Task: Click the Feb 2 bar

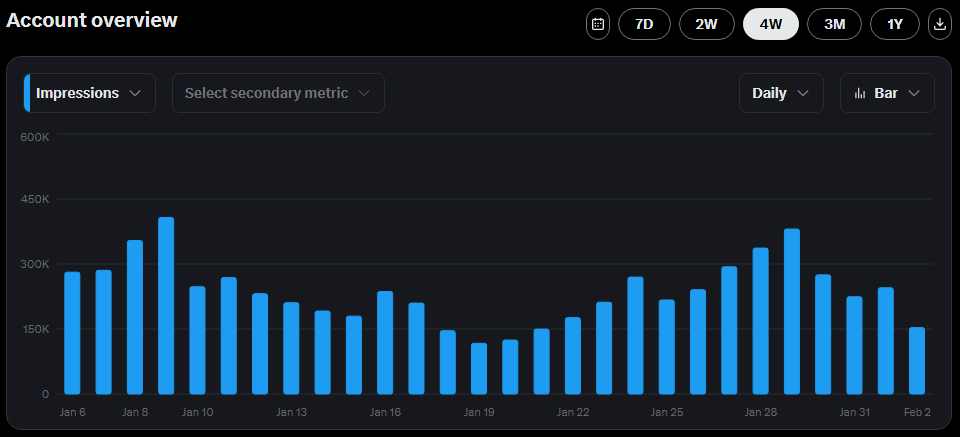Action: [x=917, y=360]
